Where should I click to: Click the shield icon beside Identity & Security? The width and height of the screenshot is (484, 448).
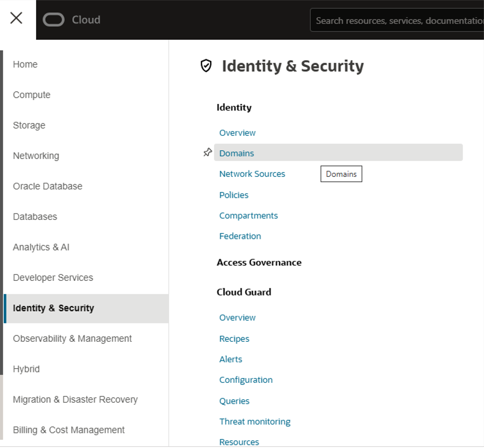point(206,66)
